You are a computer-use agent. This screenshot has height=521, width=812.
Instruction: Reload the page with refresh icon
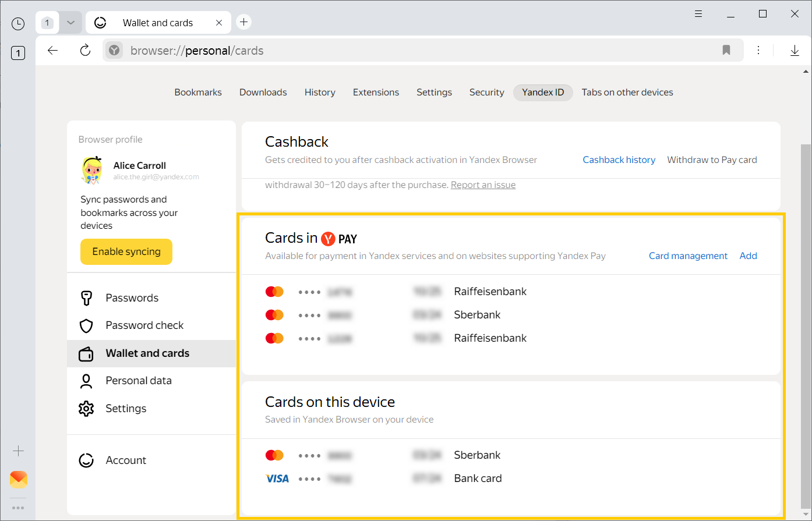tap(85, 51)
